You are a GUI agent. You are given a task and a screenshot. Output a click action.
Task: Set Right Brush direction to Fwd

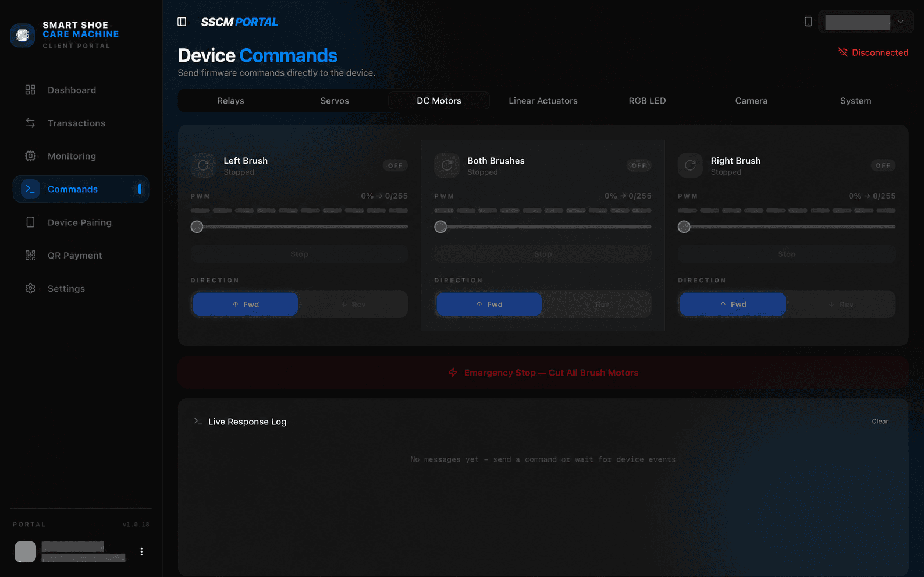733,305
